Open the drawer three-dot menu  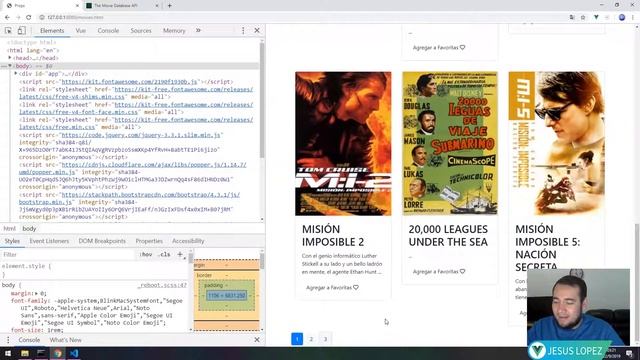pos(8,340)
